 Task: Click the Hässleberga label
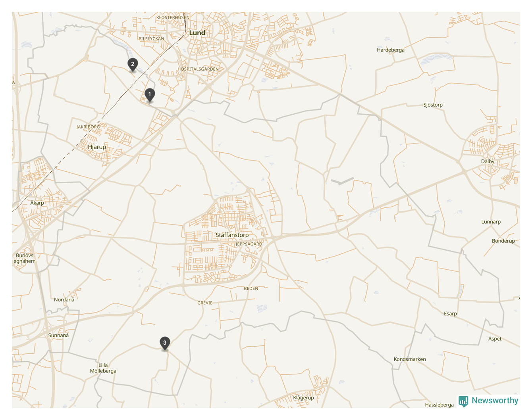(439, 405)
